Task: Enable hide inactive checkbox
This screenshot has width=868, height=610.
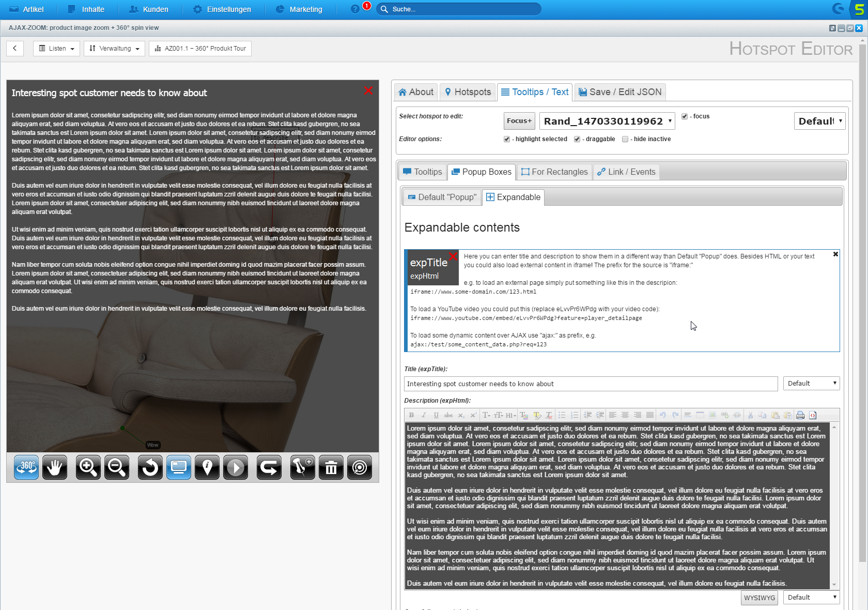Action: tap(625, 139)
